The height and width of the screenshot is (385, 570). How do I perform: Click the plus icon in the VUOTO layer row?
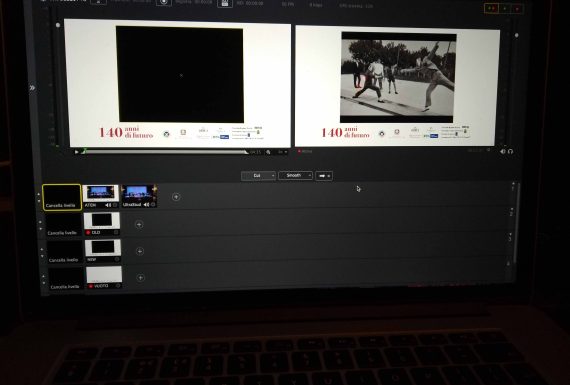(x=141, y=278)
